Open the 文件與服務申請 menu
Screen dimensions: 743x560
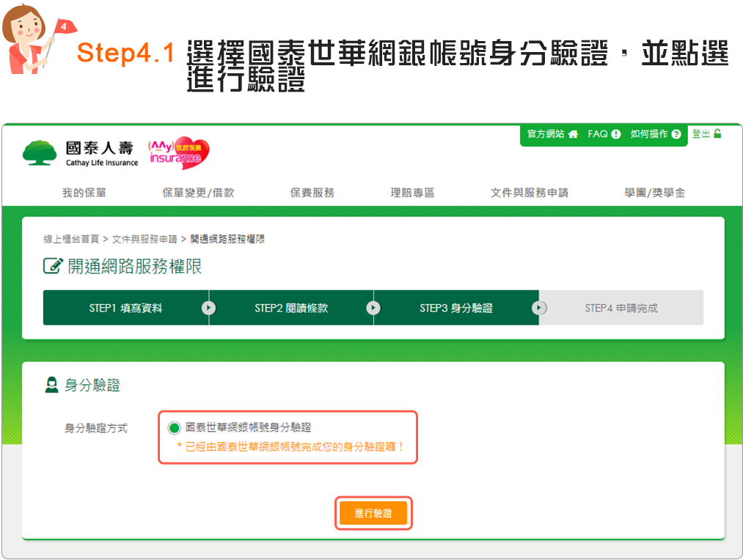click(530, 193)
